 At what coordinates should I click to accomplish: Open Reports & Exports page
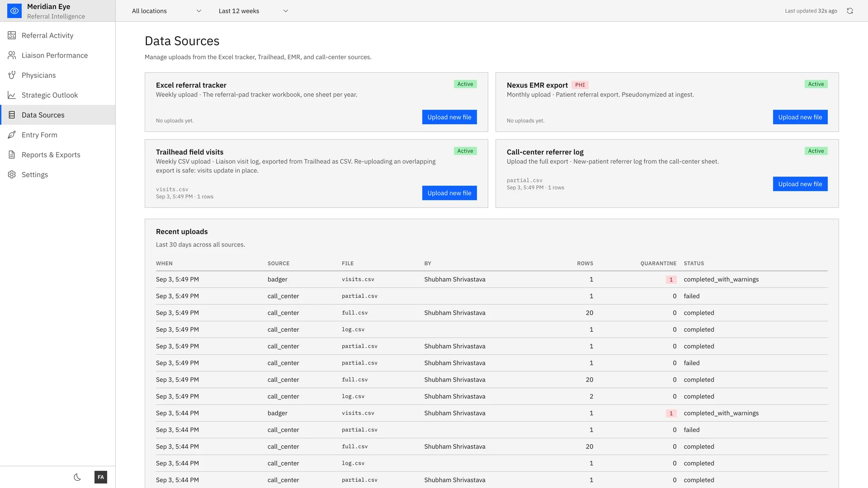(x=58, y=155)
